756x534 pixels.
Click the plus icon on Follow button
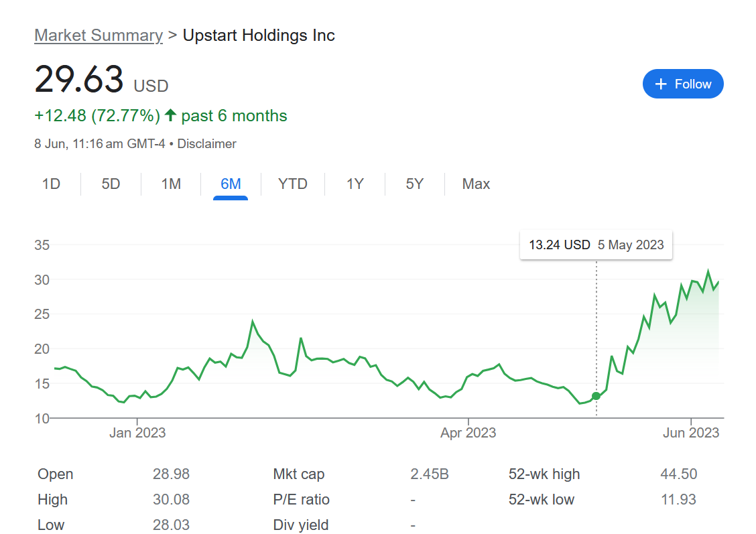661,84
